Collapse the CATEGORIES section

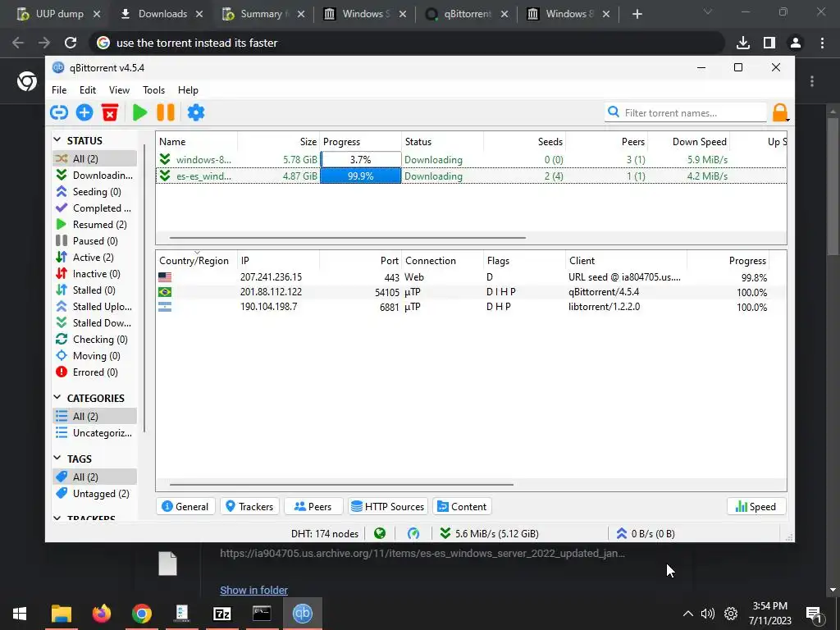click(57, 398)
